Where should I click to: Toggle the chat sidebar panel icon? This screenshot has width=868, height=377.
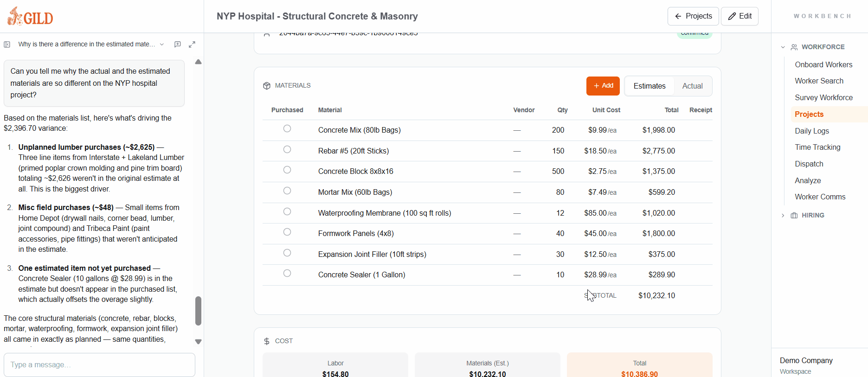click(7, 45)
